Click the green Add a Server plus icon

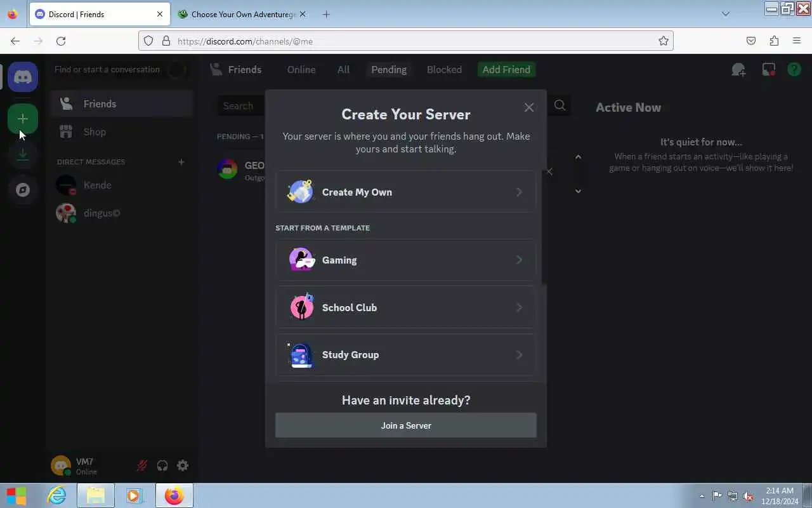[x=23, y=119]
